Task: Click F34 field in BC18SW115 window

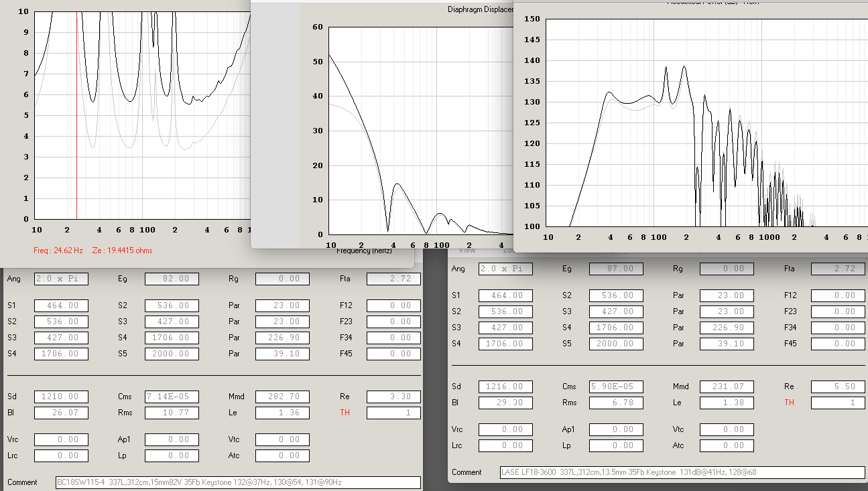Action: pos(393,338)
